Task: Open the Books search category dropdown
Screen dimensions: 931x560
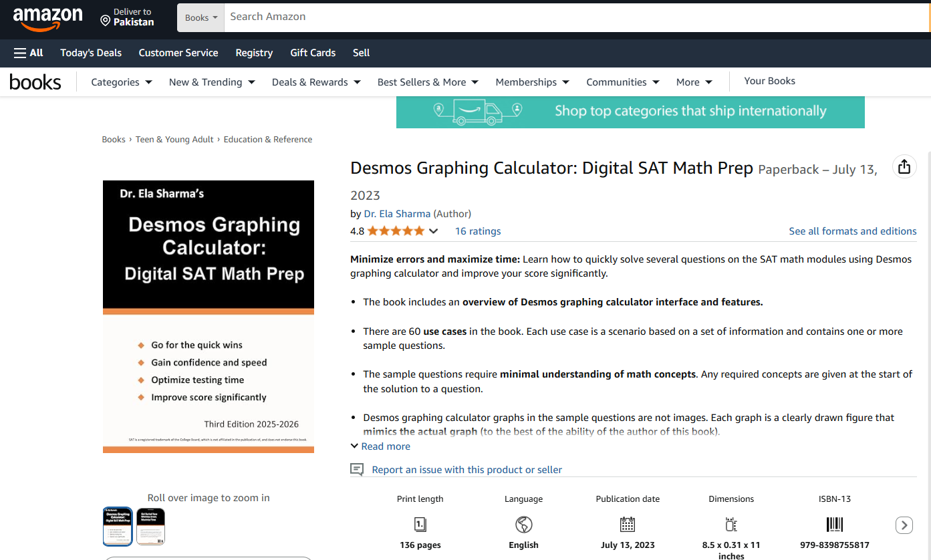Action: pyautogui.click(x=201, y=17)
